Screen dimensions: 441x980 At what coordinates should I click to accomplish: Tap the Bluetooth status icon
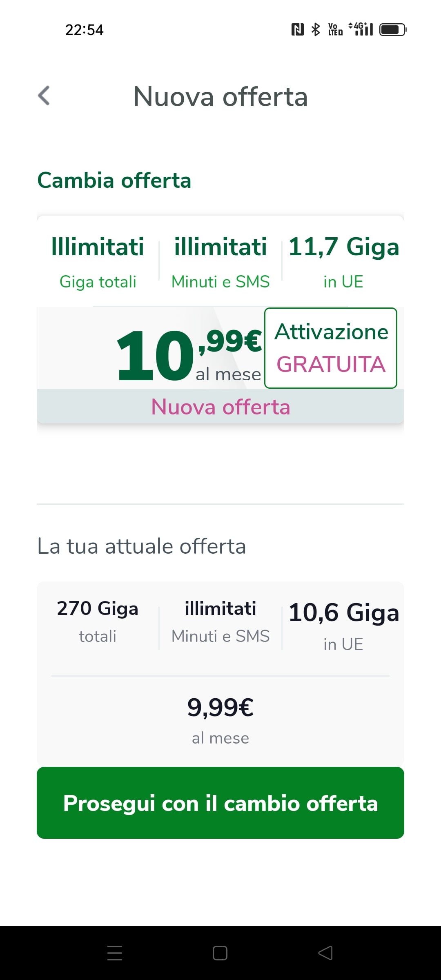pyautogui.click(x=316, y=29)
